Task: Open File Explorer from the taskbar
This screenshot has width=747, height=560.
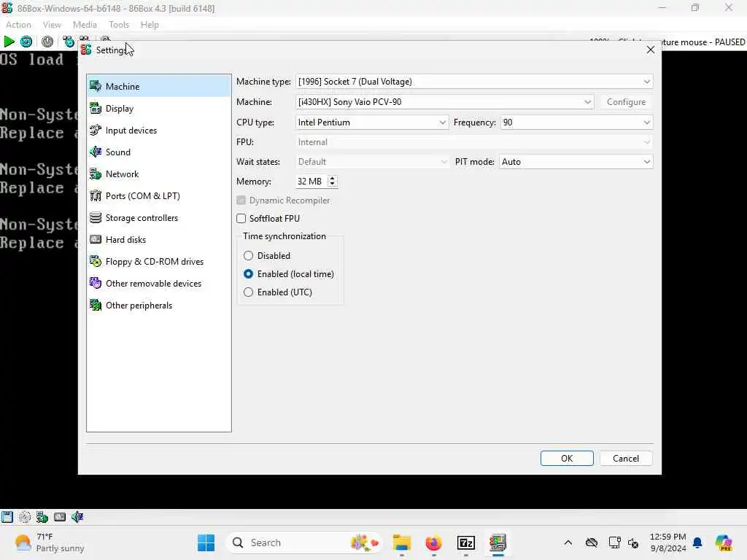Action: tap(402, 542)
